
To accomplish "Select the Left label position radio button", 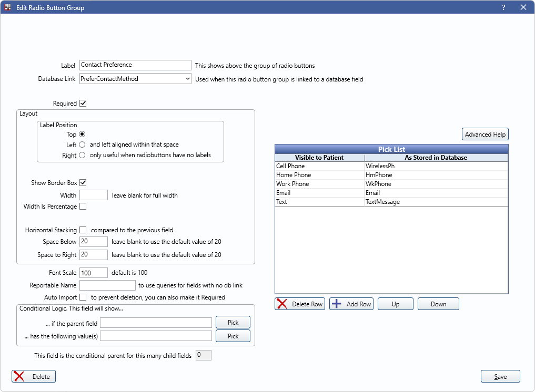I will tap(82, 145).
